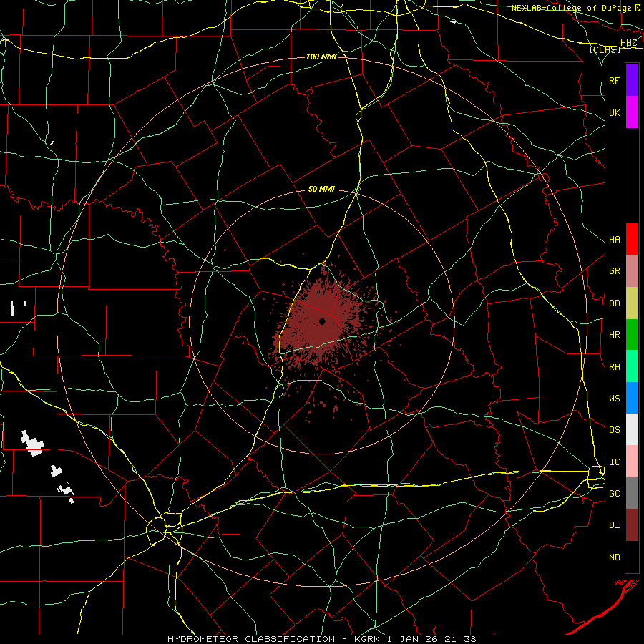Click the ND legend label
The width and height of the screenshot is (644, 644).
pyautogui.click(x=615, y=557)
